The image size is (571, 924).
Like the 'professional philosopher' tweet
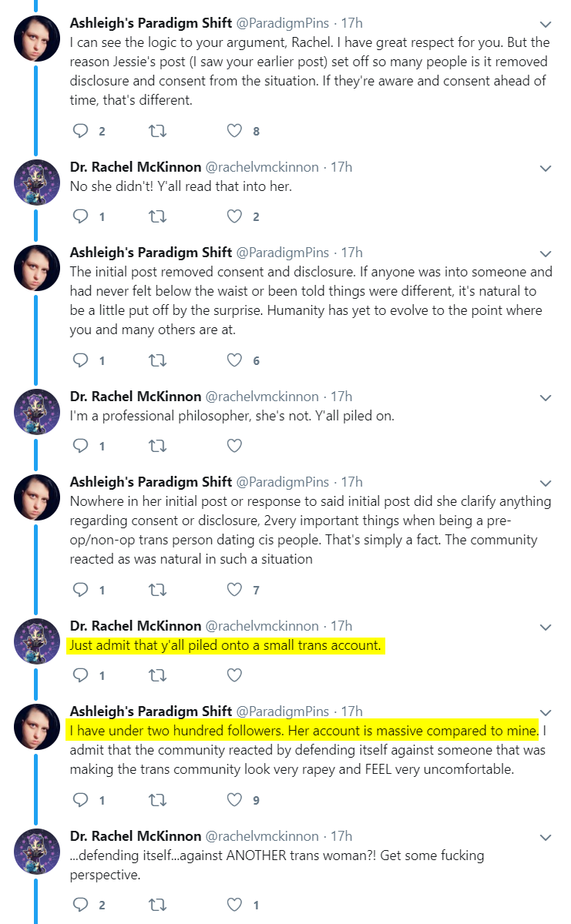click(x=235, y=445)
